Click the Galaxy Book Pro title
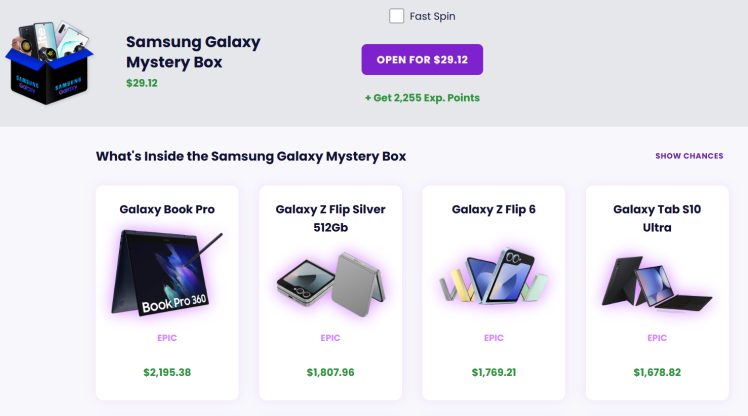Viewport: 748px width, 416px height. click(167, 209)
